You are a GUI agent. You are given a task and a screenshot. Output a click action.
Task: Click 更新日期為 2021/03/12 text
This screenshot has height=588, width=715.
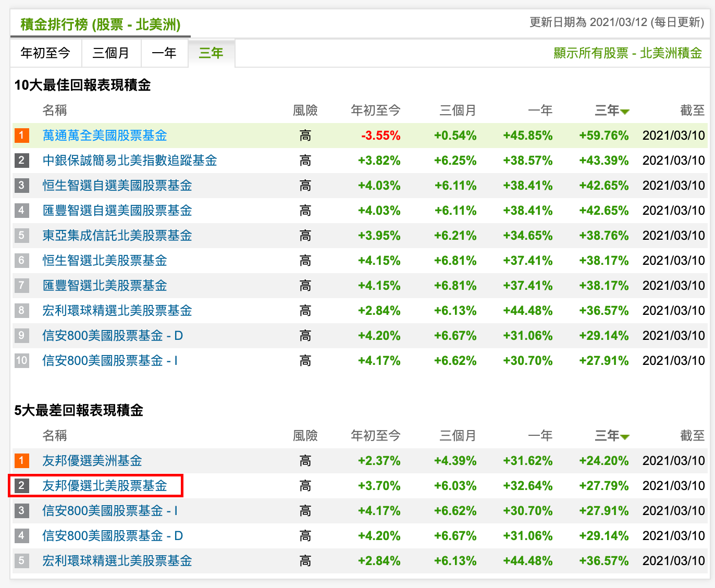pos(588,22)
